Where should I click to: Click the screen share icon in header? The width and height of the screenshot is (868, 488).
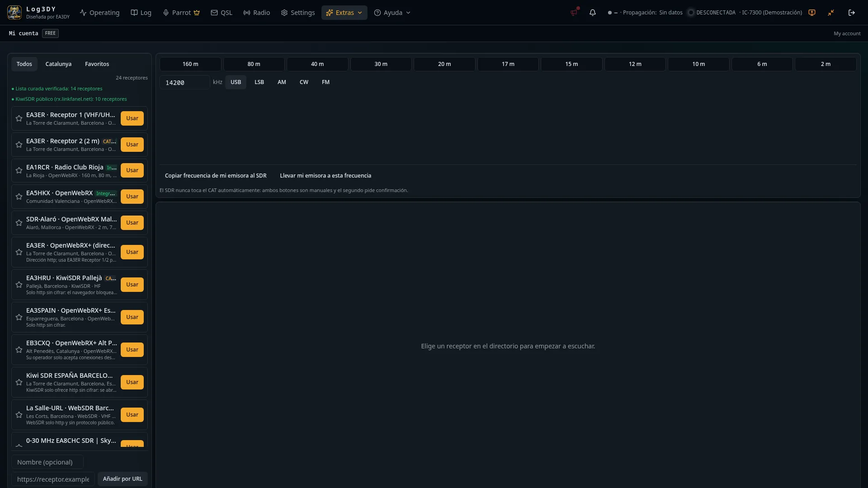(812, 13)
